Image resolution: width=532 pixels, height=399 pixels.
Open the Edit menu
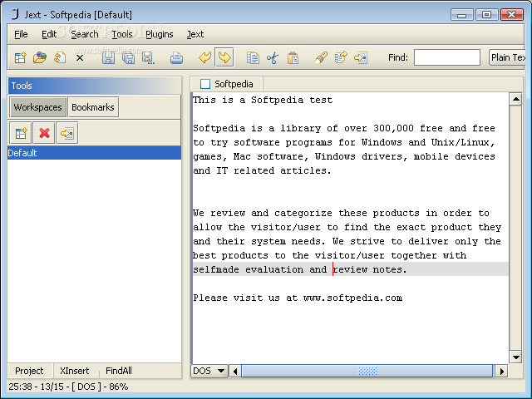[49, 34]
